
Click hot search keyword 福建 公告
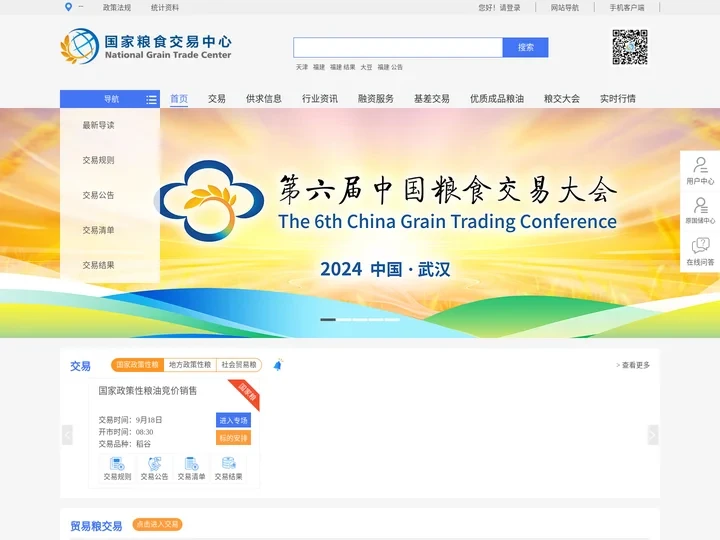[390, 67]
